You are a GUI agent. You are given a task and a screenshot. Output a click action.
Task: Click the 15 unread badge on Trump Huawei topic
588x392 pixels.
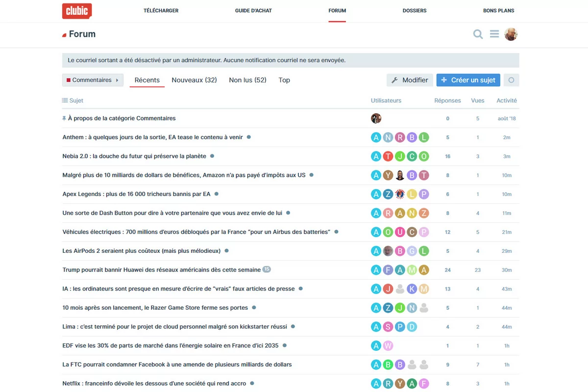tap(267, 269)
